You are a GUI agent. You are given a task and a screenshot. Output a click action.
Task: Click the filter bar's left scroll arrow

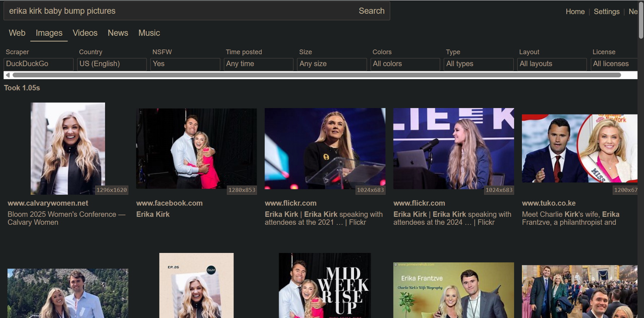(x=8, y=75)
